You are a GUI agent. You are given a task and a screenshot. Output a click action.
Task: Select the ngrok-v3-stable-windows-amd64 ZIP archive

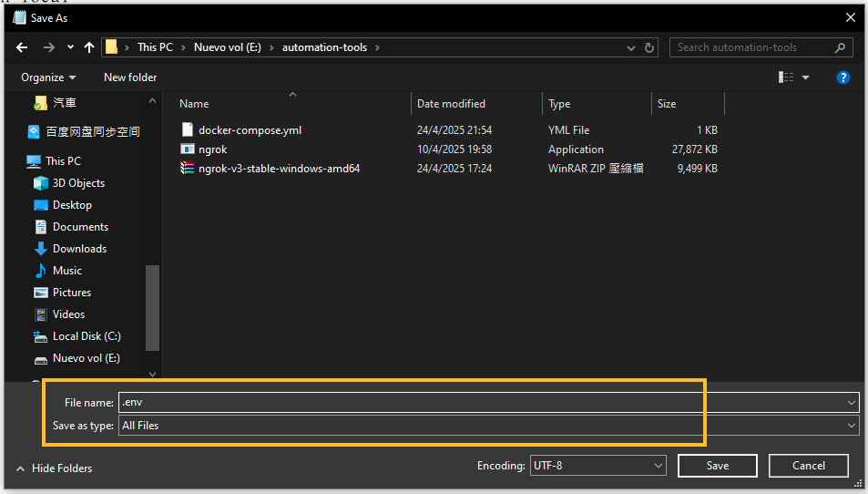tap(279, 169)
